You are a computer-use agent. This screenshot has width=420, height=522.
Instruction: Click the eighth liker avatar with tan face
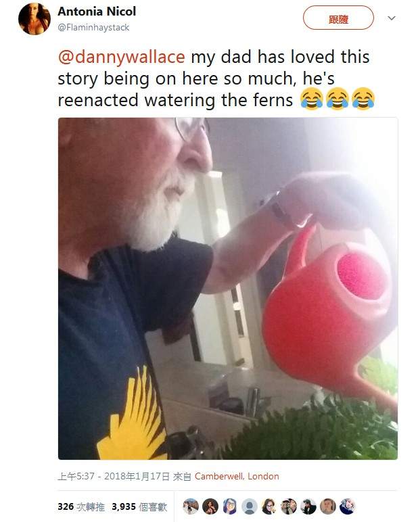328,506
